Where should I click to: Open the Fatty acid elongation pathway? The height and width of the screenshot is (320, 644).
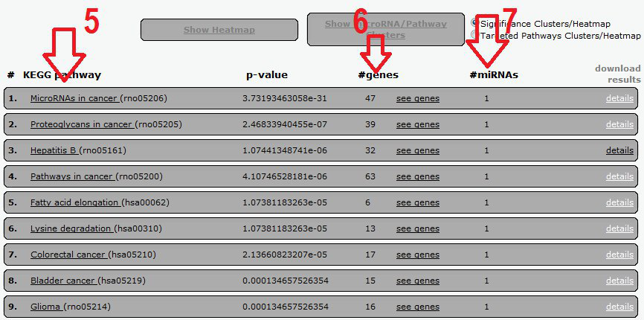coord(74,202)
